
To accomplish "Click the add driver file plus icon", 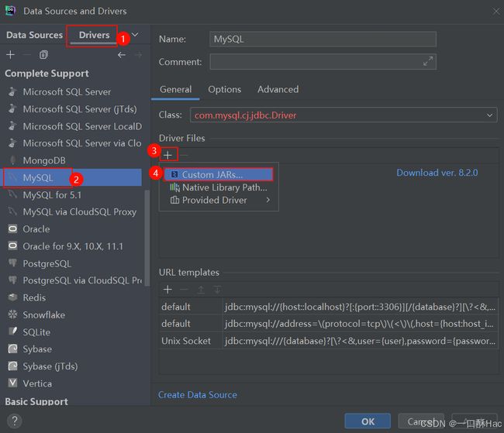I will pos(167,155).
